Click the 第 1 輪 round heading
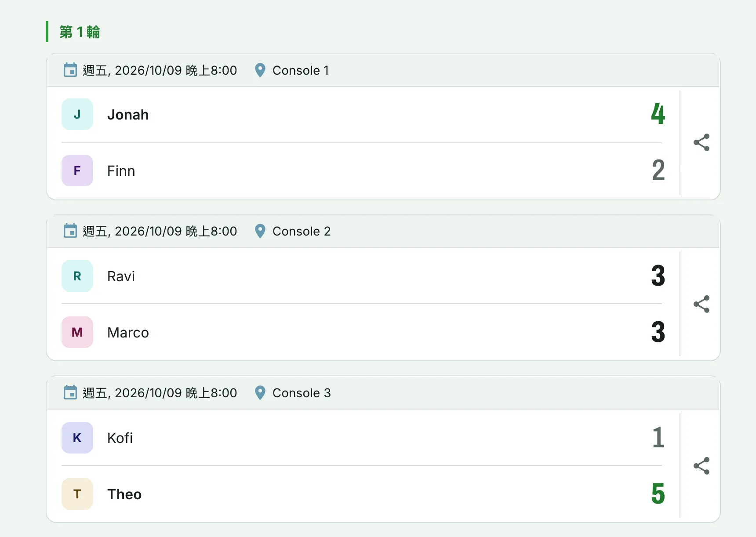Screen dimensions: 756x537 coord(80,32)
